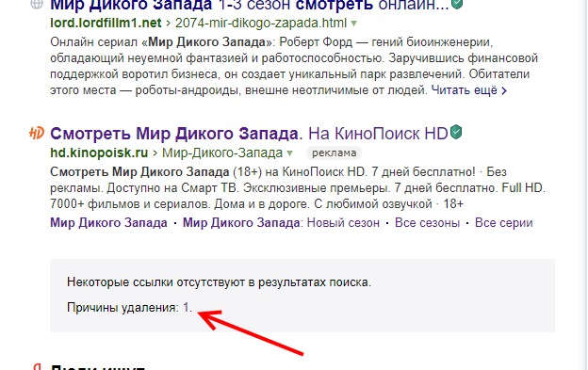Image resolution: width=588 pixels, height=370 pixels.
Task: Click the KinoPoisk ad snippet '7000+ фильмов и сериалов'
Action: pyautogui.click(x=130, y=204)
